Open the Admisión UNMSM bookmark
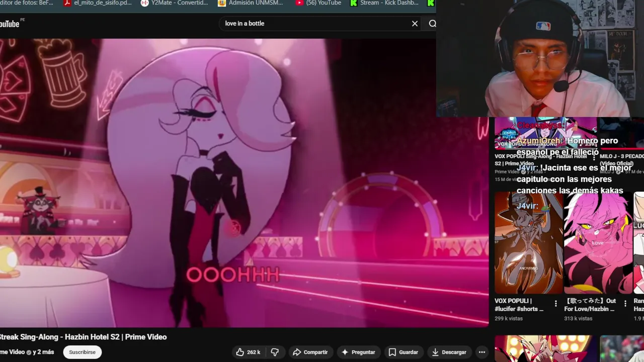 pyautogui.click(x=251, y=3)
